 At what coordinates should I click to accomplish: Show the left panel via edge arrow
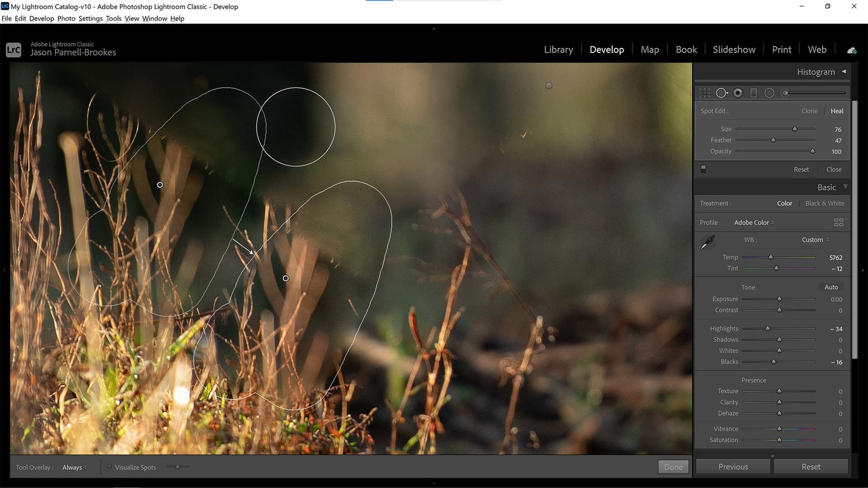[x=4, y=270]
